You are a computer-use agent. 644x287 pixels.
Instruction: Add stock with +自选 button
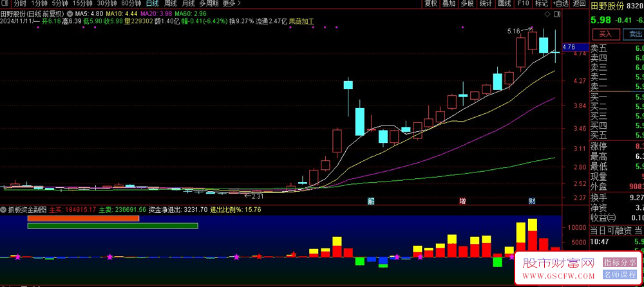[560, 4]
